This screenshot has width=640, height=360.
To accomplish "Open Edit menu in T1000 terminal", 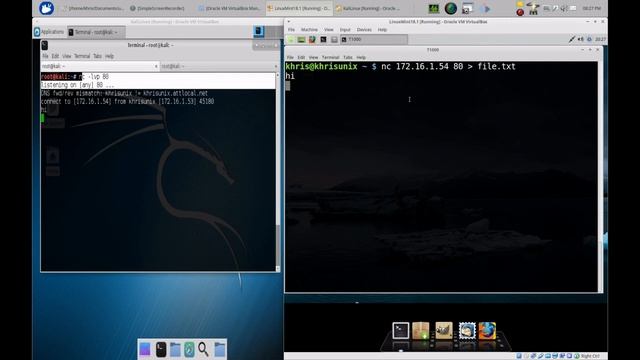I will click(301, 58).
